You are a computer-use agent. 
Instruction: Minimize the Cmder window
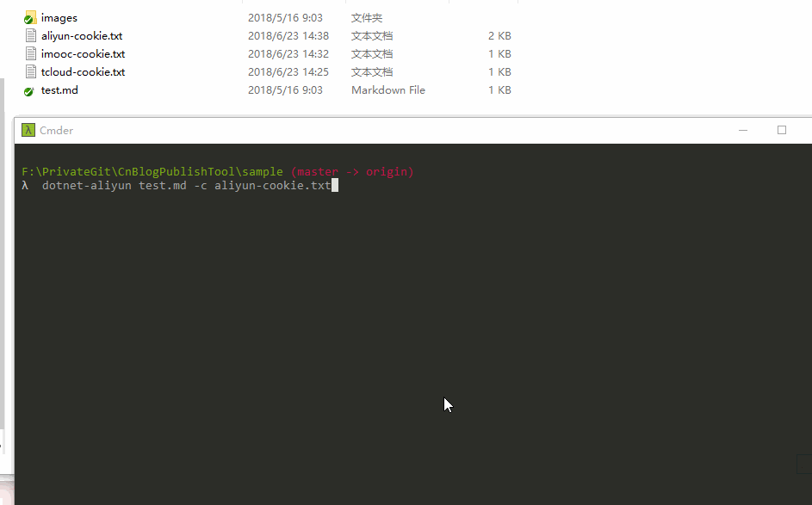[x=743, y=130]
